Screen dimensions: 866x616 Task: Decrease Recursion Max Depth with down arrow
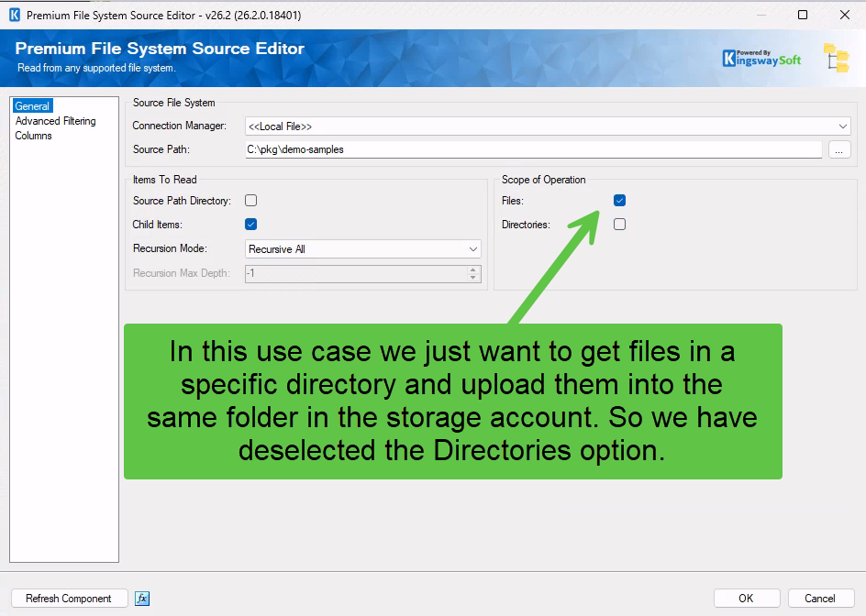472,278
